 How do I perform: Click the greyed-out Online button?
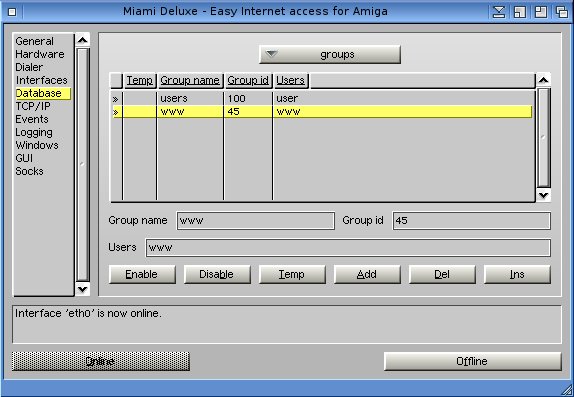tap(101, 361)
